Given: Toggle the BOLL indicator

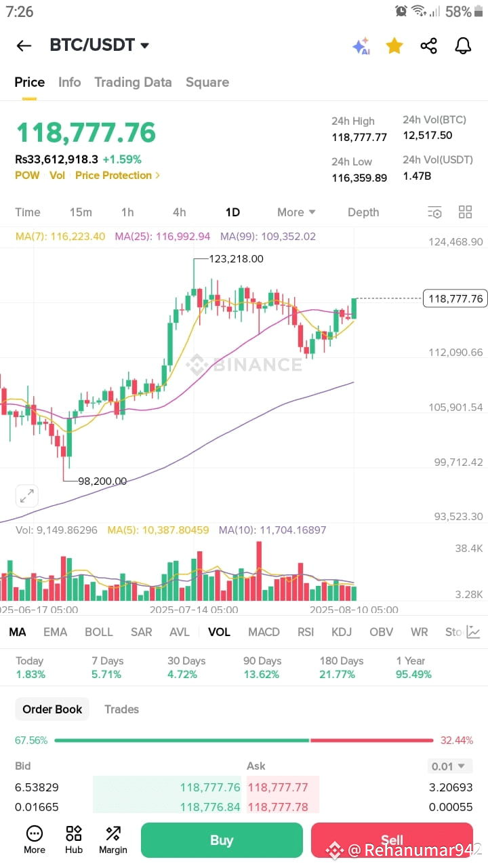Looking at the screenshot, I should pos(99,632).
